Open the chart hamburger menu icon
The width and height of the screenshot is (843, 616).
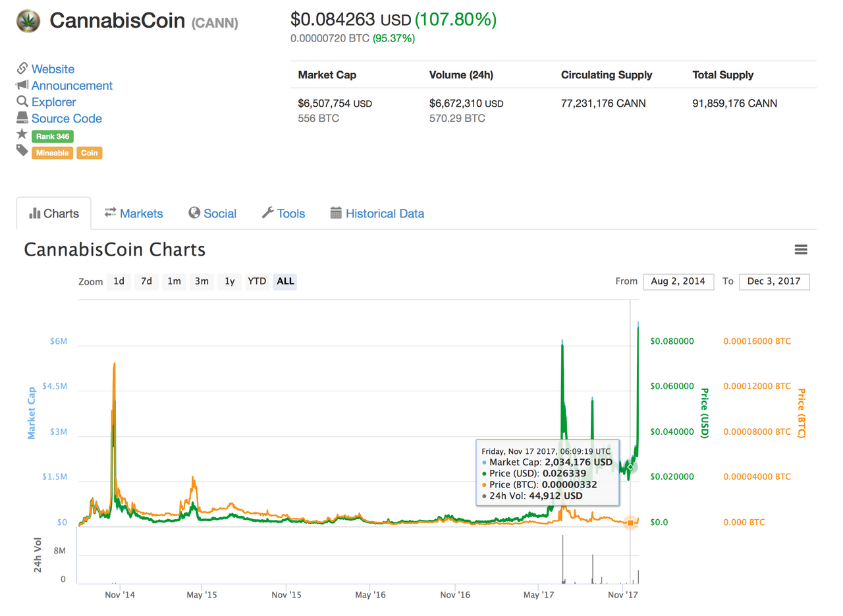801,250
